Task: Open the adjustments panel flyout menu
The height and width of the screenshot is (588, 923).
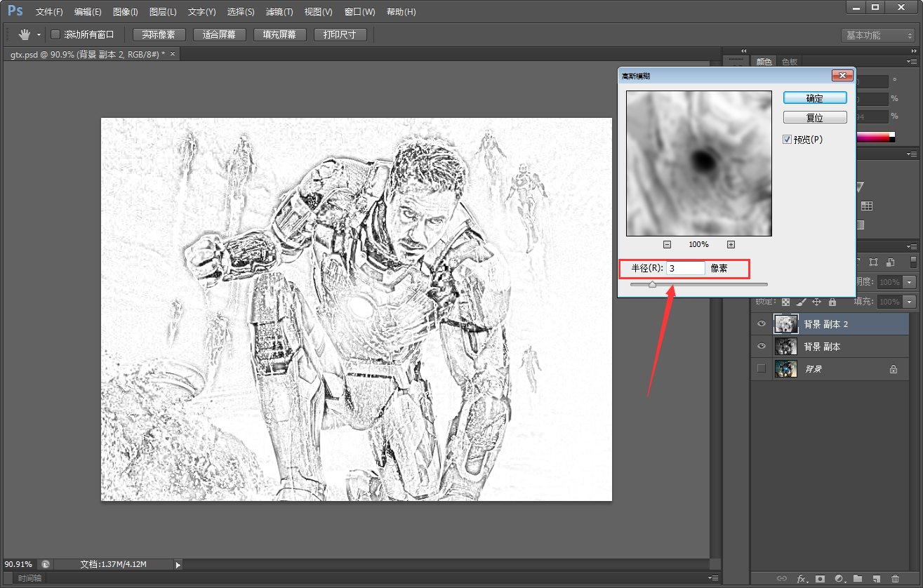Action: (912, 153)
